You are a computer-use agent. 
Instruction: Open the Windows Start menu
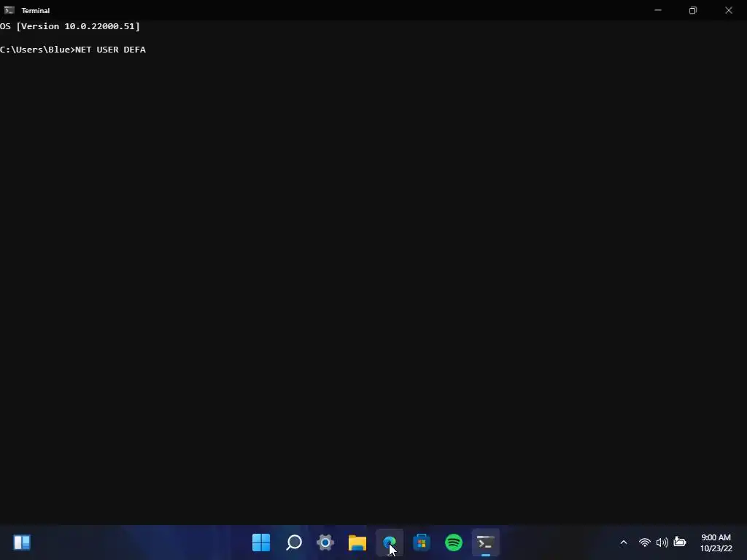point(261,542)
